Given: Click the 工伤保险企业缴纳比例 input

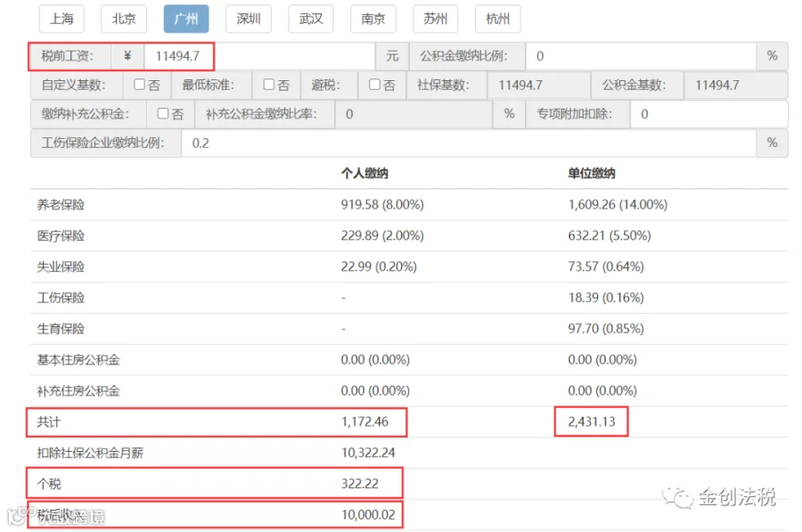Looking at the screenshot, I should pyautogui.click(x=469, y=143).
